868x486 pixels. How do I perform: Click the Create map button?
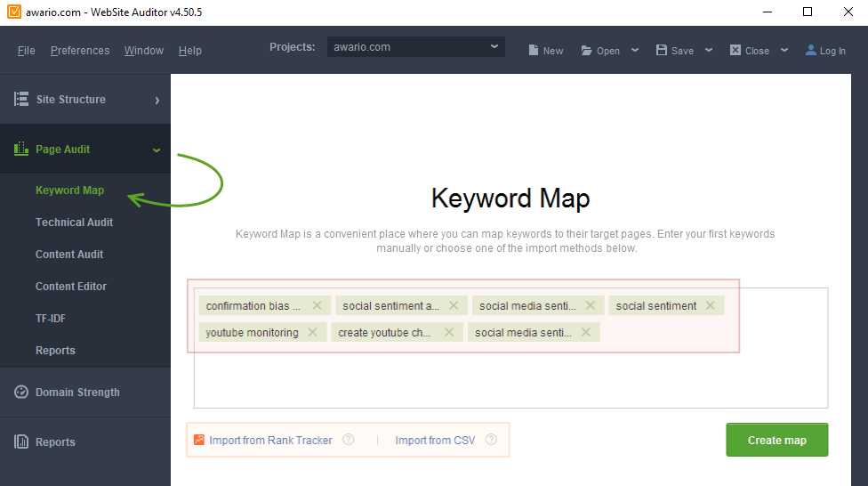776,440
